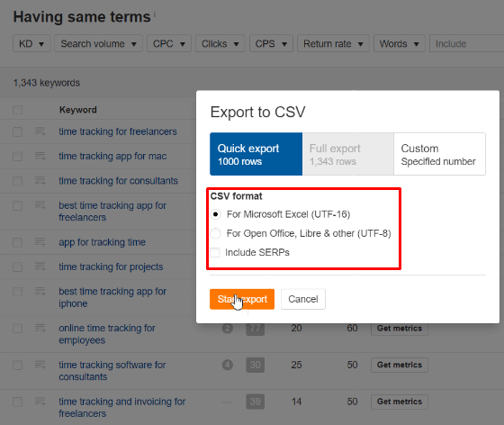Expand the Search volume filter

pyautogui.click(x=98, y=43)
